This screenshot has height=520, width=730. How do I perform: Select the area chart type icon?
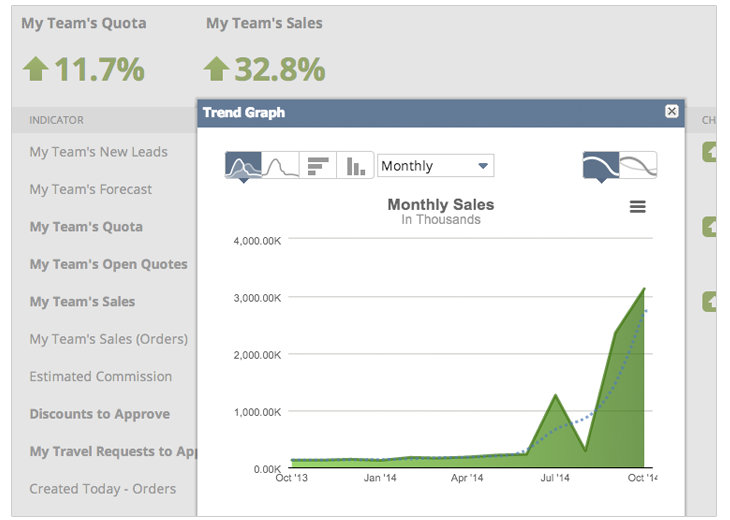coord(243,166)
